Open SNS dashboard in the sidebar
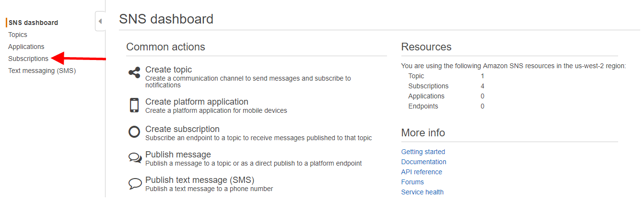The image size is (644, 204). 33,23
